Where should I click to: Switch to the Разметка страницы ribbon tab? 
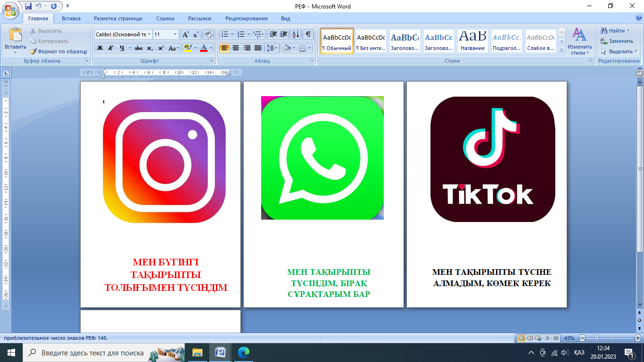(118, 18)
